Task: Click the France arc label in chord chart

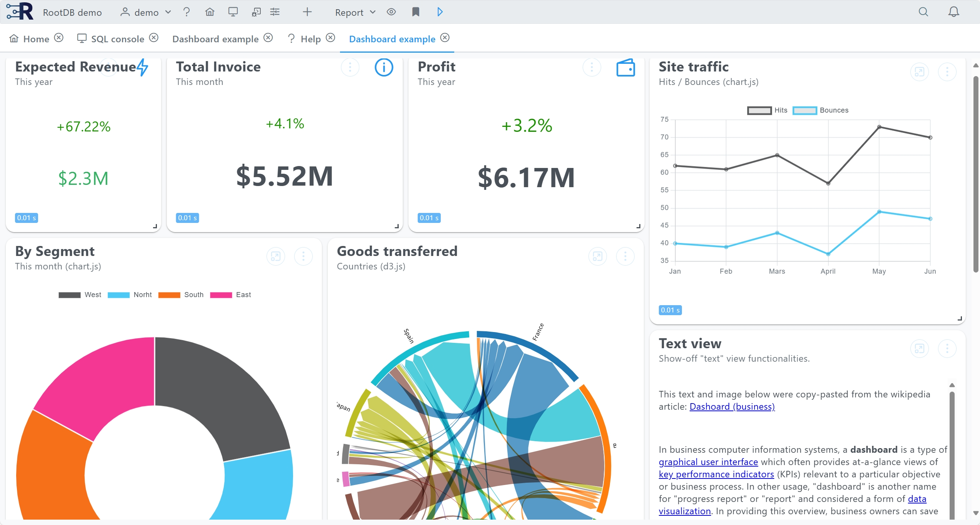Action: 538,332
